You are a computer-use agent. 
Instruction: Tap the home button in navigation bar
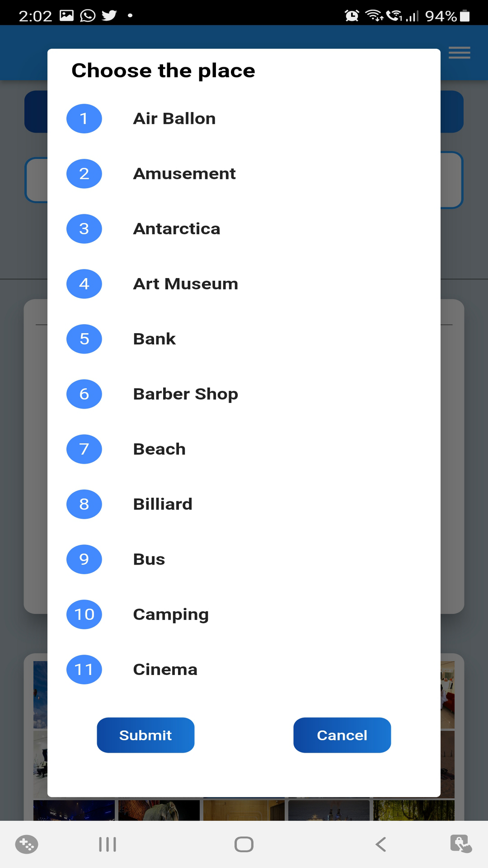[244, 844]
